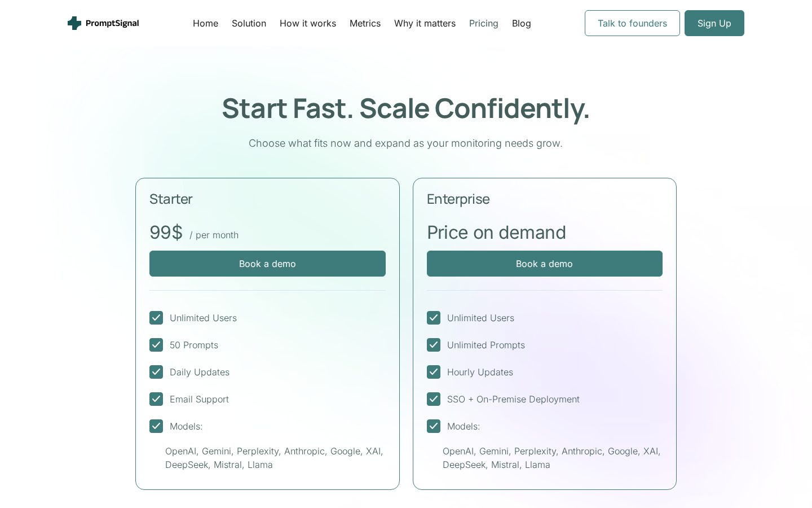The height and width of the screenshot is (508, 812).
Task: Click the 50 Prompts checkmark icon
Action: (156, 345)
